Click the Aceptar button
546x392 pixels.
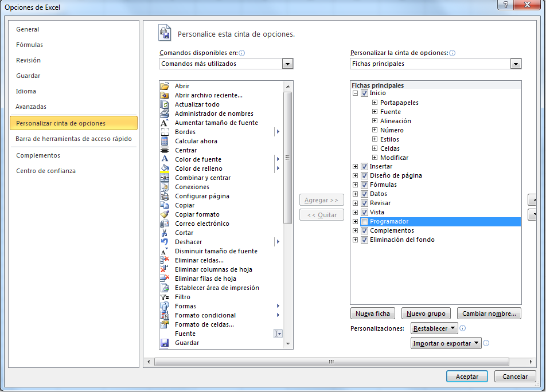tap(467, 377)
